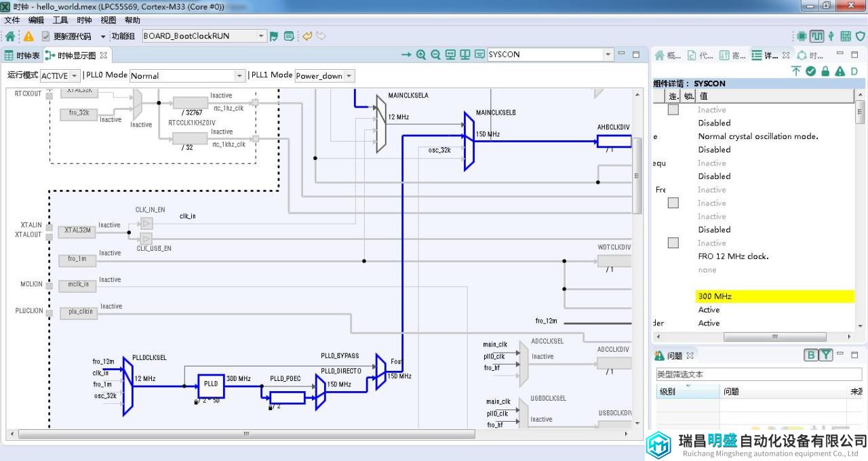Toggle the details checkbox above FRO 12 MHz clock
Viewport: 868px width, 461px height.
pyautogui.click(x=673, y=243)
